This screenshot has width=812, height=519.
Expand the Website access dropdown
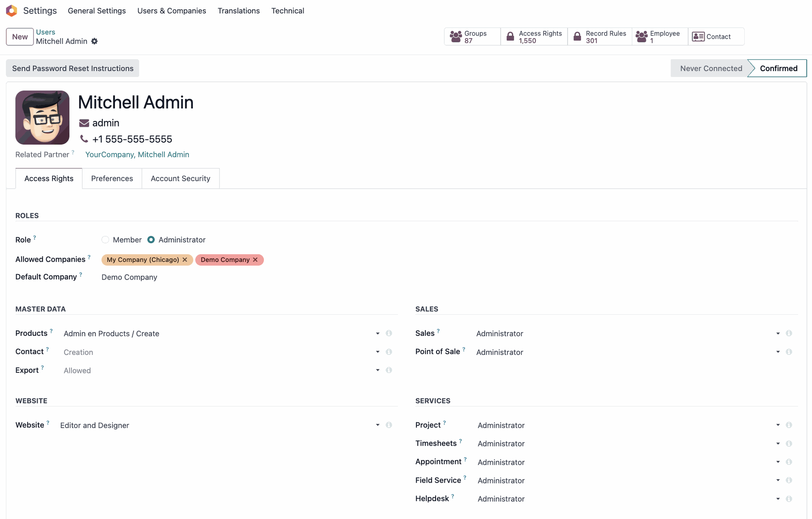[378, 425]
